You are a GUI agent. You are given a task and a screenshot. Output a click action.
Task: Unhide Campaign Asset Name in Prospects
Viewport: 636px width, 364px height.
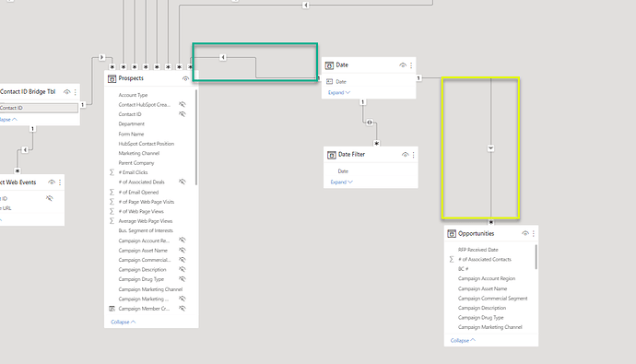pos(183,250)
